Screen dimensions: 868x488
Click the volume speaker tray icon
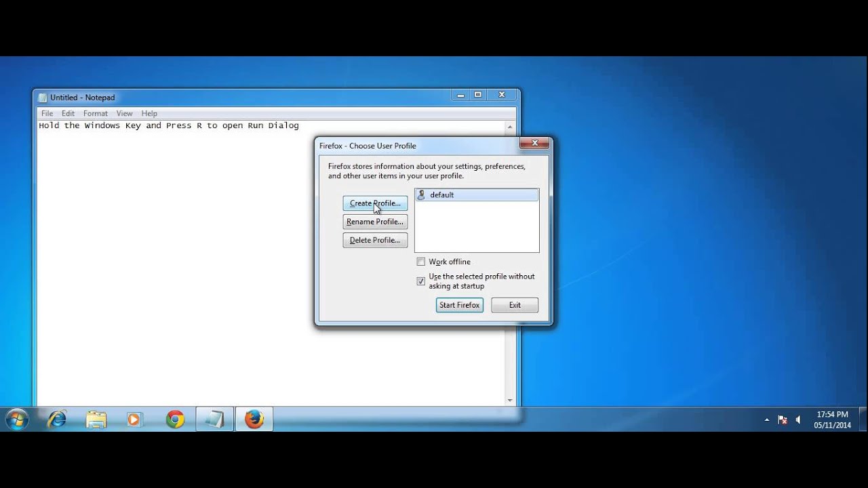point(797,420)
